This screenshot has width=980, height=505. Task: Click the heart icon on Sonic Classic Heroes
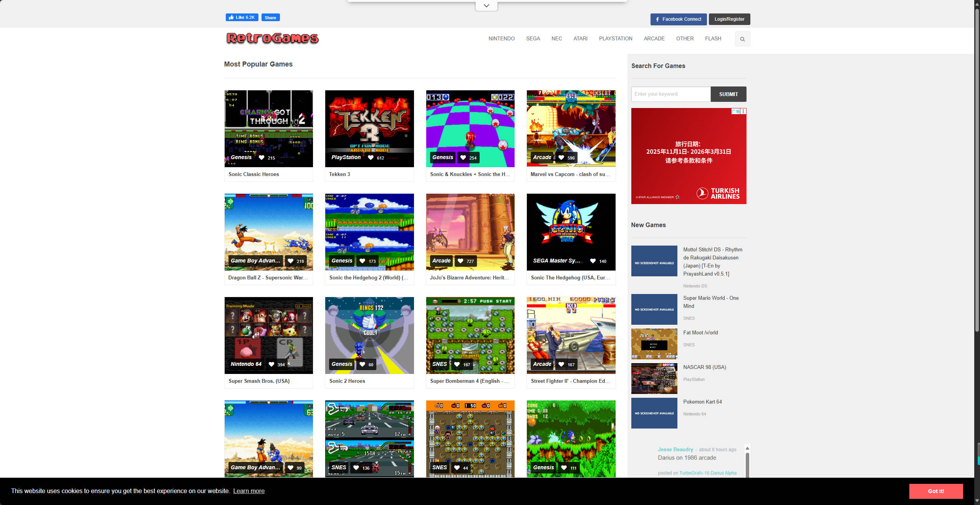point(262,158)
